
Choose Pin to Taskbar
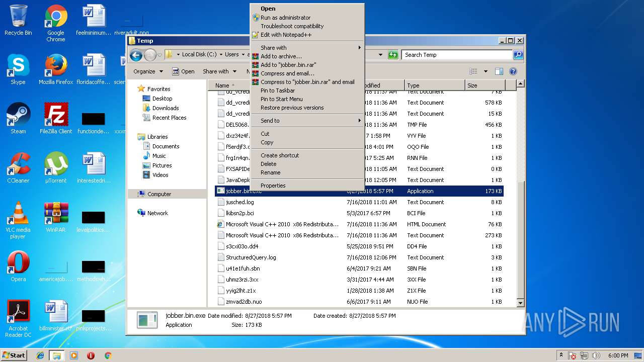[307, 90]
